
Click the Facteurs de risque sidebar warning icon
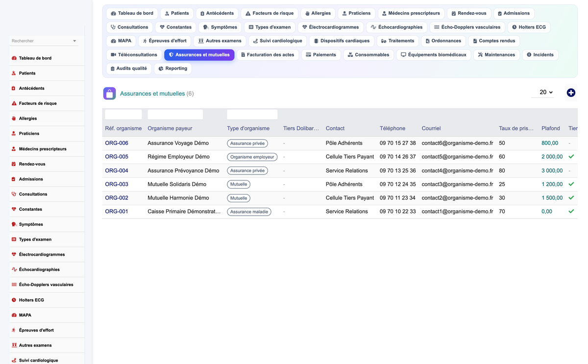14,103
